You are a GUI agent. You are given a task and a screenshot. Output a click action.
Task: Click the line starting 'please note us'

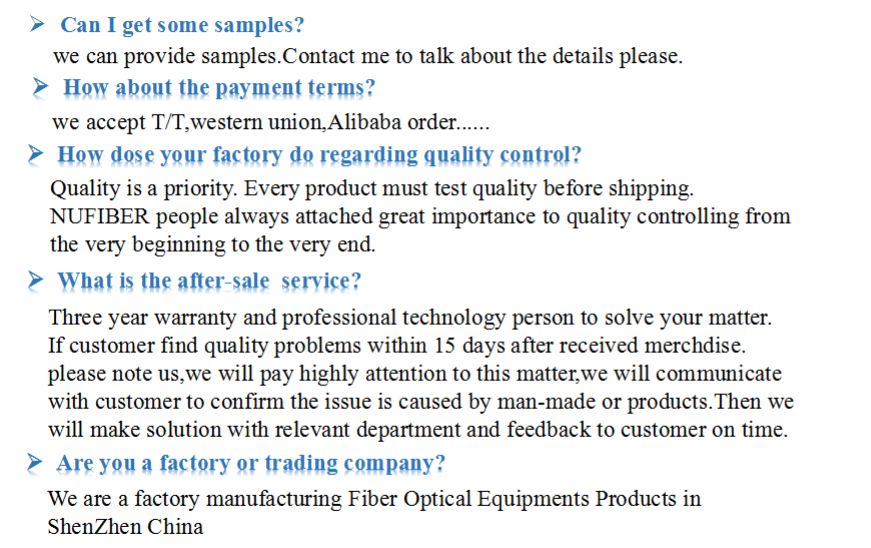[414, 374]
